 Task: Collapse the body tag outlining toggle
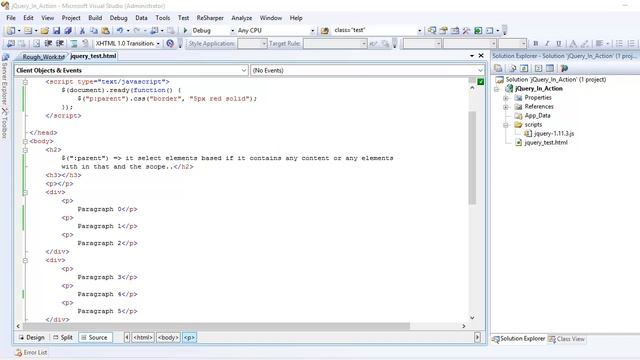(x=25, y=142)
